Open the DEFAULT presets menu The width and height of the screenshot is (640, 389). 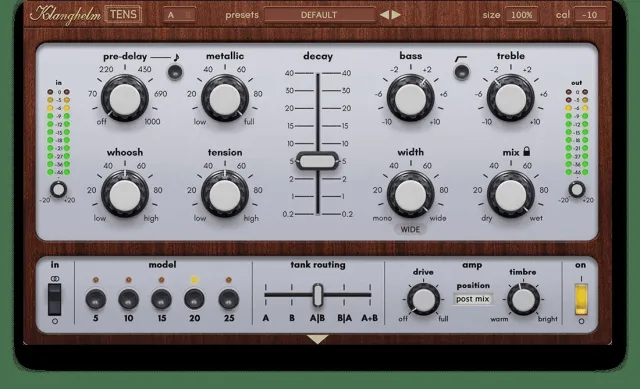coord(319,15)
